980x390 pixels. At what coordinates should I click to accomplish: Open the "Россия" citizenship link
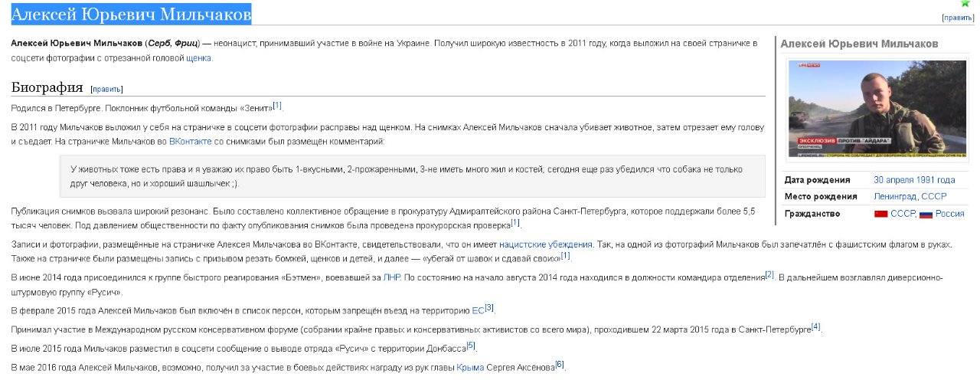(949, 214)
